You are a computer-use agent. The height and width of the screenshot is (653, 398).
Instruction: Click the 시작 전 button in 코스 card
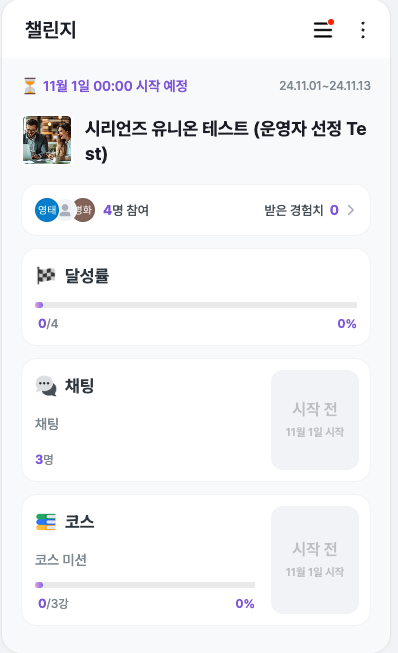pyautogui.click(x=315, y=560)
